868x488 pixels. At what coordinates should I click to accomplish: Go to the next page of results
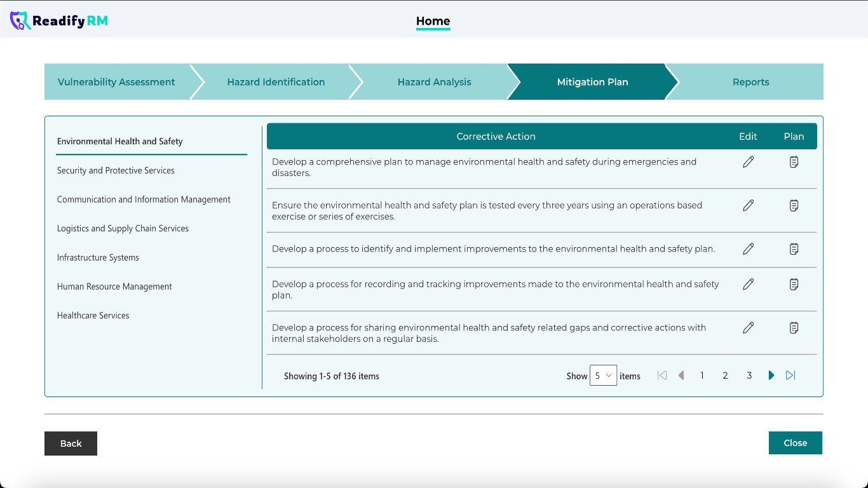pos(771,376)
